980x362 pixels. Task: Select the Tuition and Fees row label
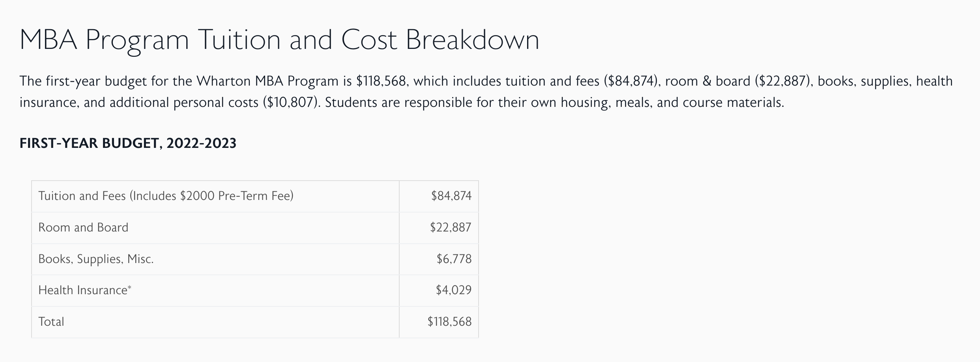pos(166,196)
